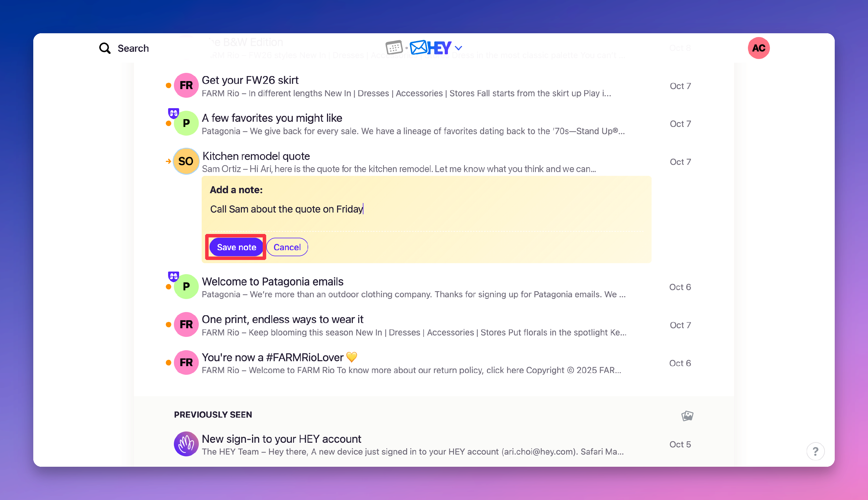Click into the note text field
Screen dimensions: 868x500
click(x=426, y=209)
